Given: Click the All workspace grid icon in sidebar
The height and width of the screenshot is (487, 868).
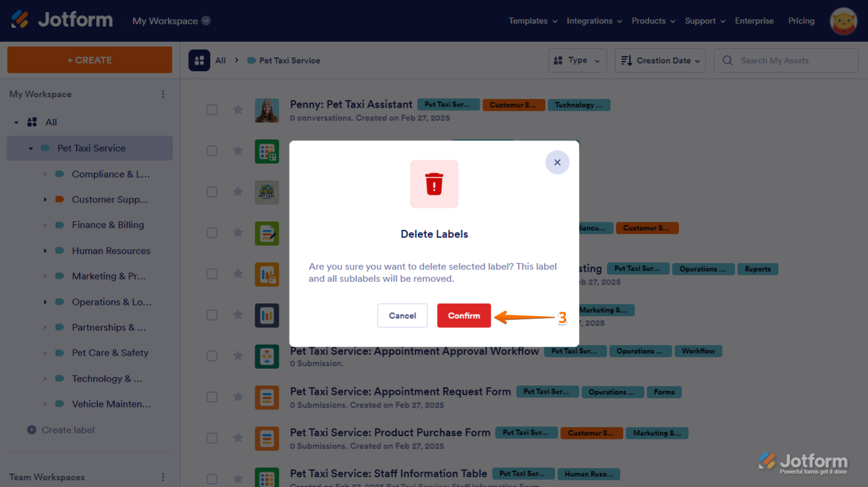Looking at the screenshot, I should (32, 122).
